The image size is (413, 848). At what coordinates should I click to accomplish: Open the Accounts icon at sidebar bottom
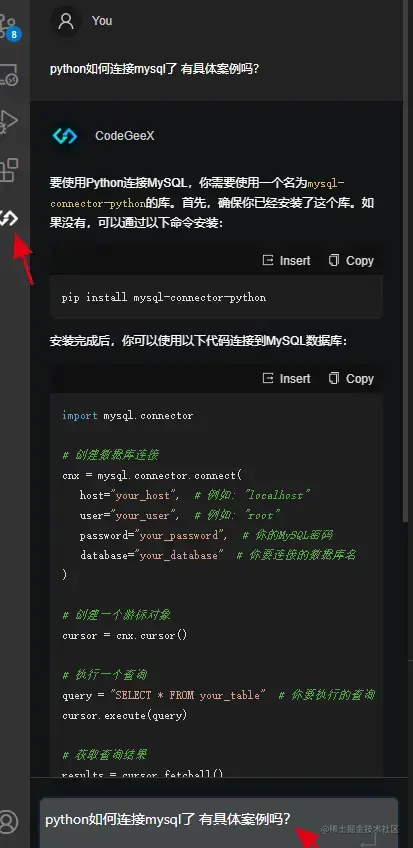pyautogui.click(x=8, y=820)
